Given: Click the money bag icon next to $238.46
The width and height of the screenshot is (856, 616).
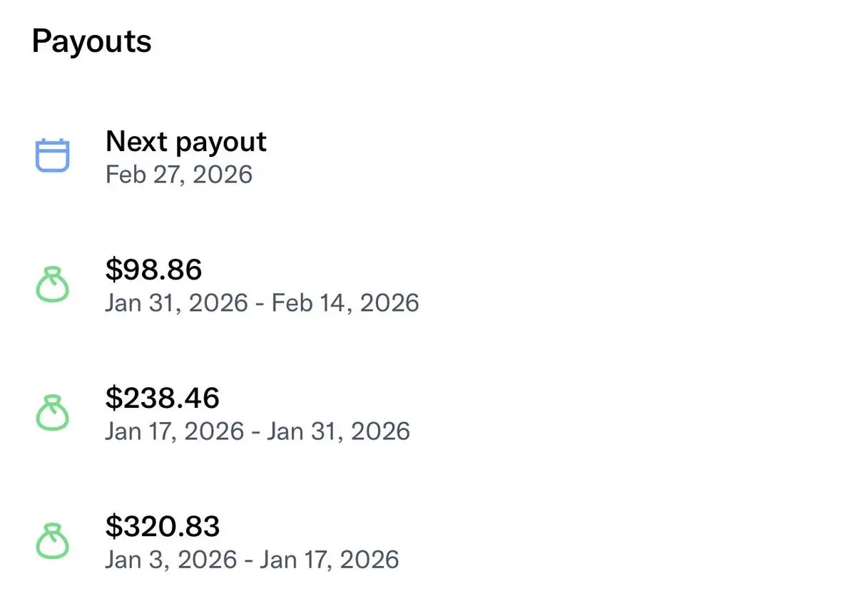Looking at the screenshot, I should pyautogui.click(x=53, y=414).
